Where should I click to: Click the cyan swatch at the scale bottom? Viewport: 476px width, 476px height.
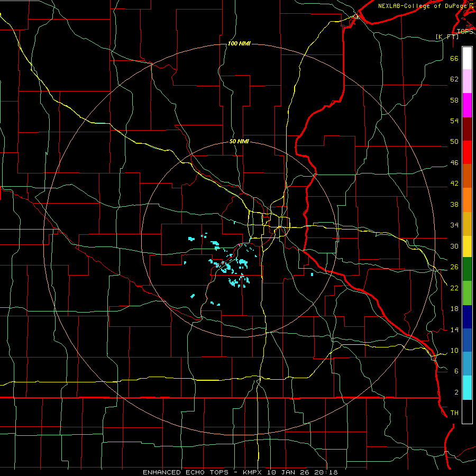pyautogui.click(x=467, y=388)
